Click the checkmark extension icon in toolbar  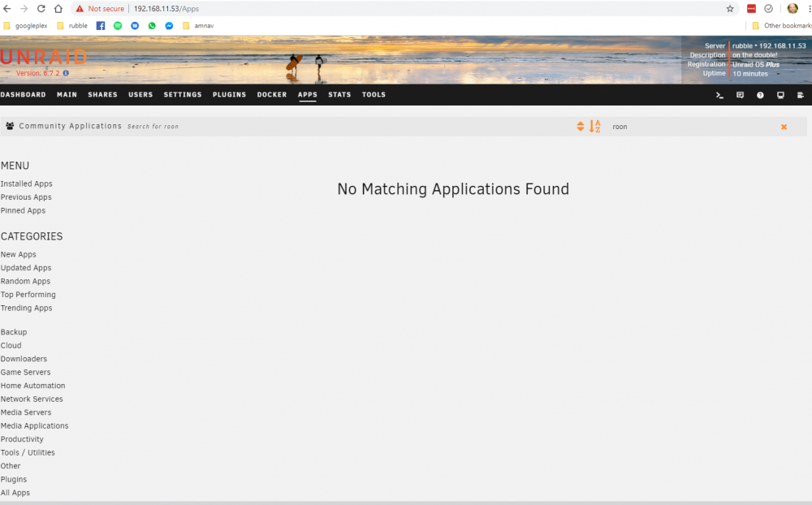click(x=769, y=9)
